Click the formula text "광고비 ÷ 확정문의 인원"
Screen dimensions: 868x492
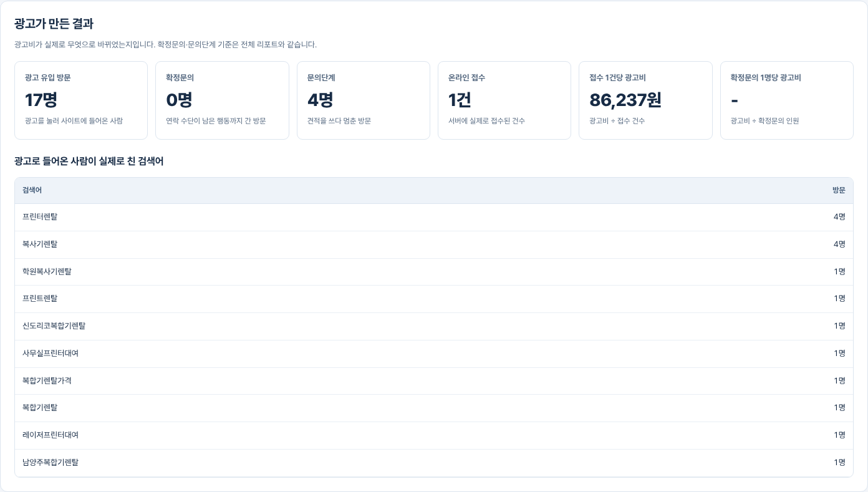(x=764, y=121)
